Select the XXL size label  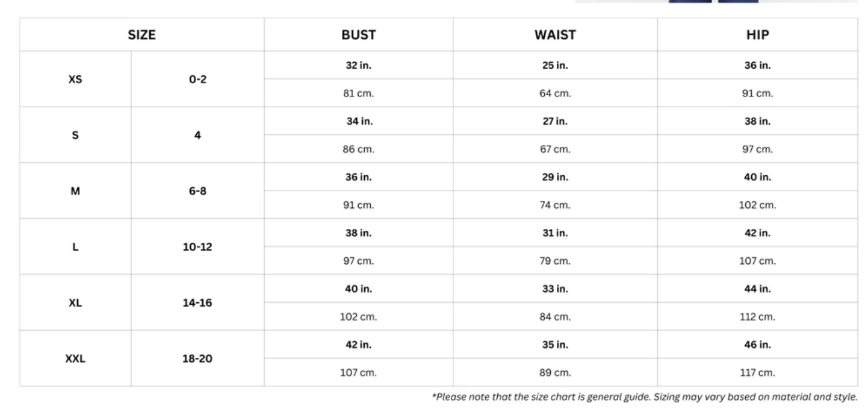[x=75, y=358]
